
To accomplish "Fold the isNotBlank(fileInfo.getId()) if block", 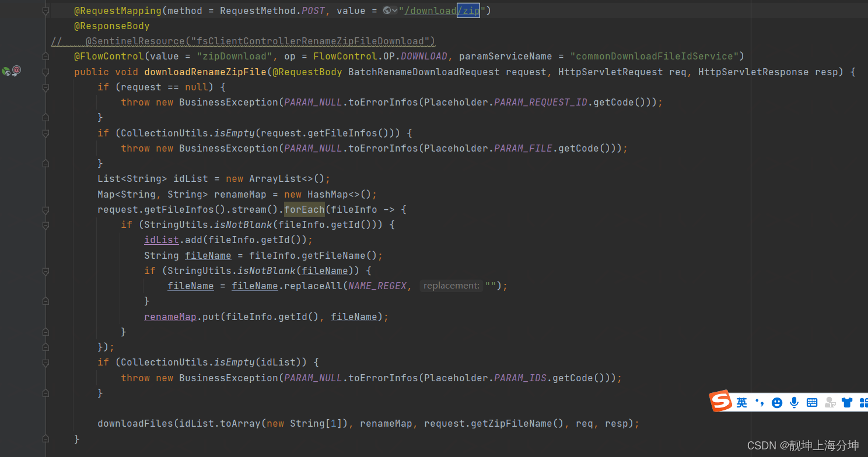I will 45,224.
